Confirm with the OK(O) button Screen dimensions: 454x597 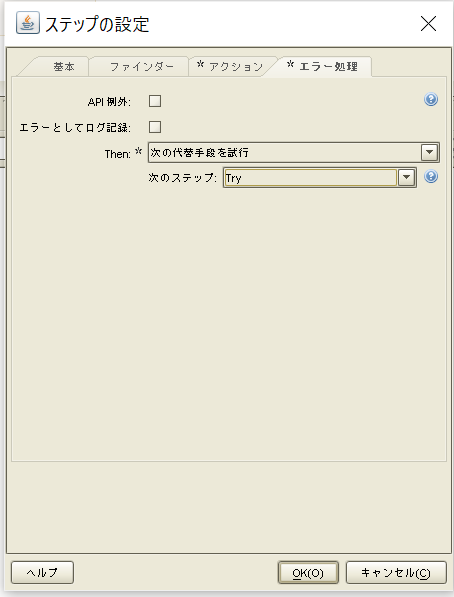point(308,573)
